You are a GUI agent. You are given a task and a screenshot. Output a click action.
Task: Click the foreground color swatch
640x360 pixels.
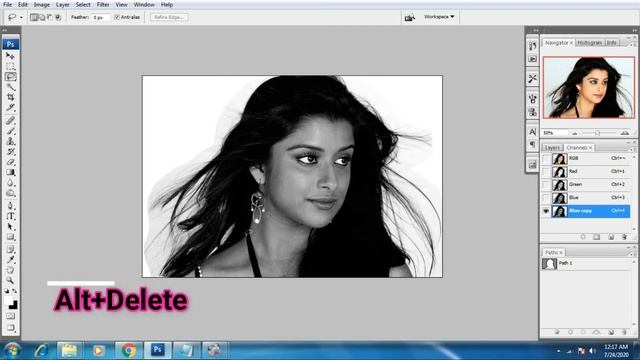[x=8, y=300]
